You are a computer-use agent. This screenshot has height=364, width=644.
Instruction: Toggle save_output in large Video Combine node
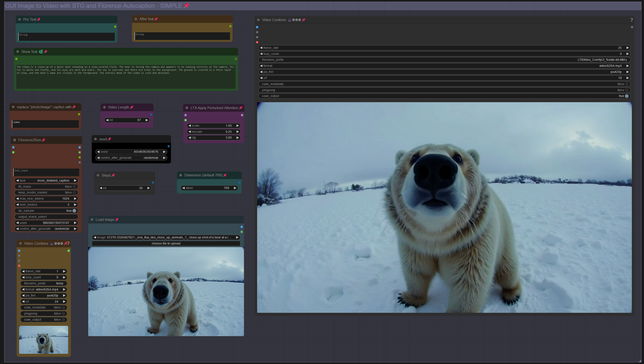(626, 96)
